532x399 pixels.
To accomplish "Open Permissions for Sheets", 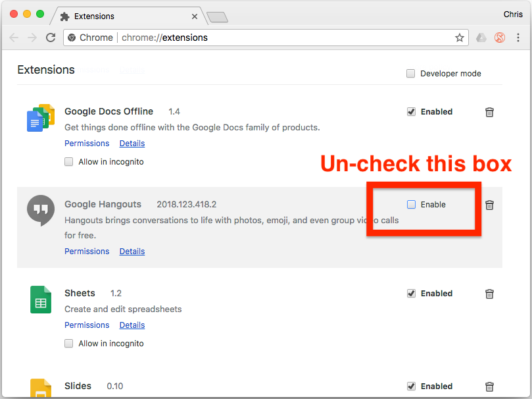I will coord(87,325).
